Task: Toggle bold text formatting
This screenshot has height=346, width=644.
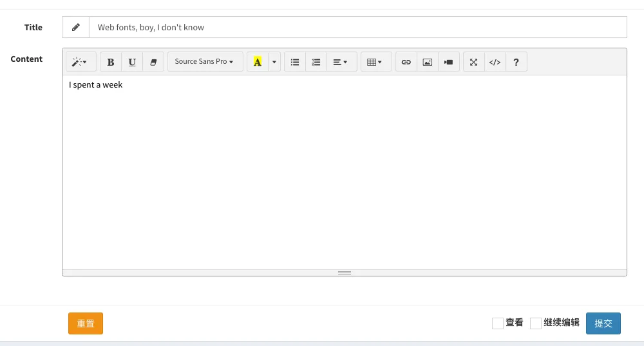Action: coord(111,62)
